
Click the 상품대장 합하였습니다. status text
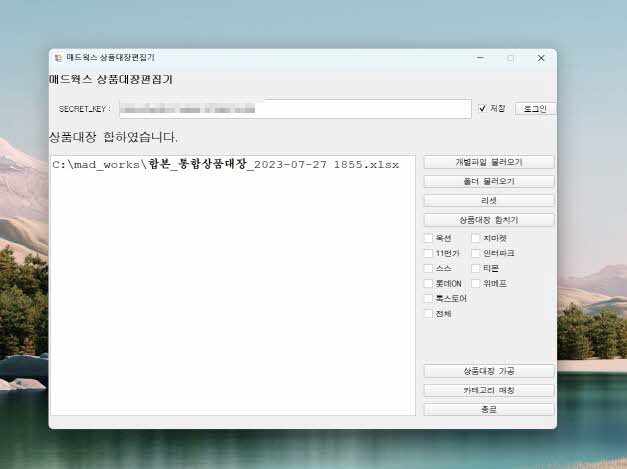pos(113,137)
